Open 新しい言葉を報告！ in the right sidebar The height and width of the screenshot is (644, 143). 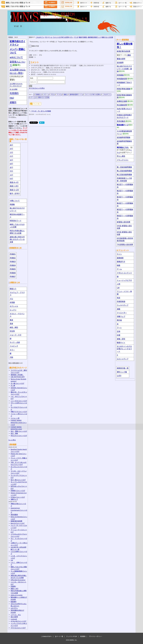click(x=125, y=45)
